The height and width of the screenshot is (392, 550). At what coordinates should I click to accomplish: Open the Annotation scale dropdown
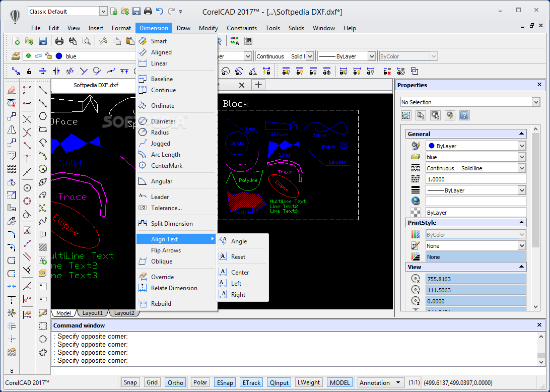tap(398, 382)
